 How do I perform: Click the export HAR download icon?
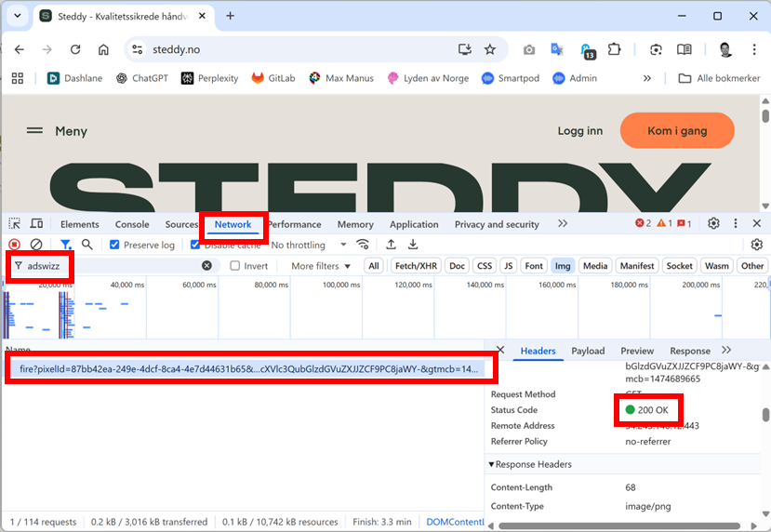(413, 245)
